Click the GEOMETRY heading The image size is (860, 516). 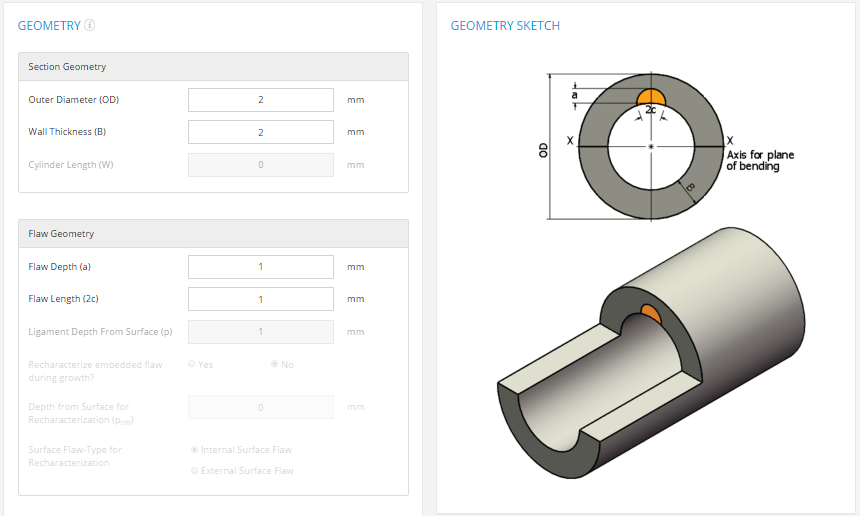(x=49, y=26)
